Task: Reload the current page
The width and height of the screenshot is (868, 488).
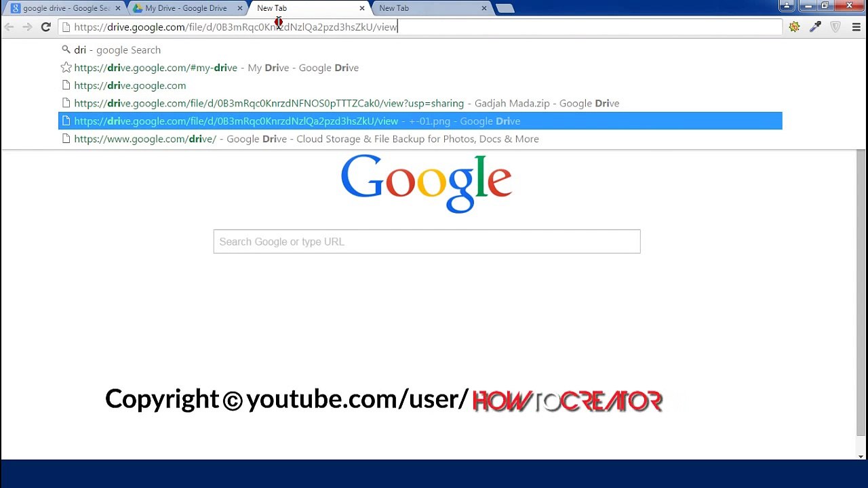Action: pyautogui.click(x=45, y=27)
